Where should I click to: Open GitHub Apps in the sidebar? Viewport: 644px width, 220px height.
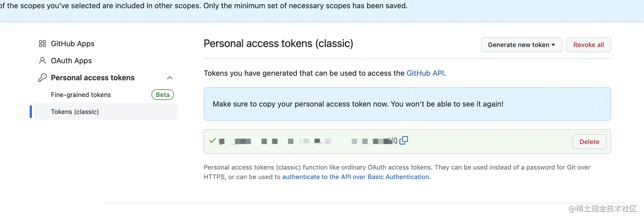point(72,43)
